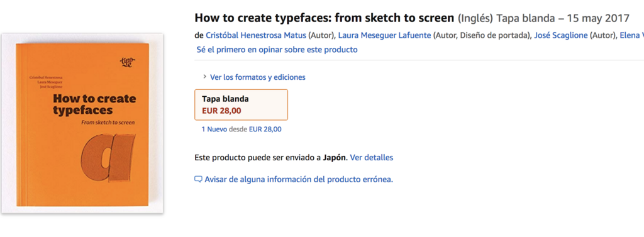Click author names printed on book cover

47,82
